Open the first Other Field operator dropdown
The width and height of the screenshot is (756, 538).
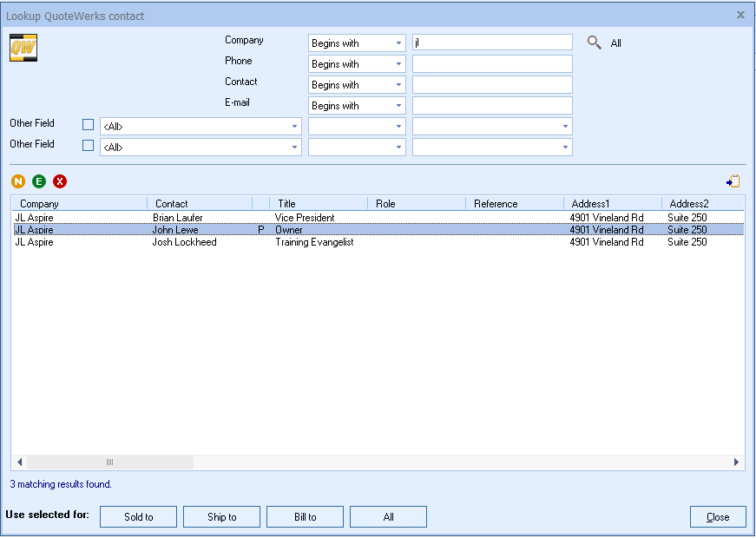coord(357,127)
